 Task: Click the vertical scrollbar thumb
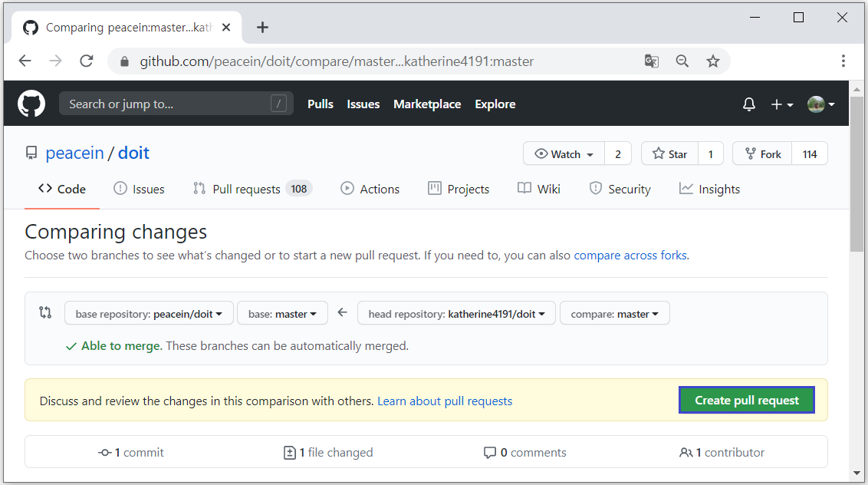pyautogui.click(x=856, y=173)
